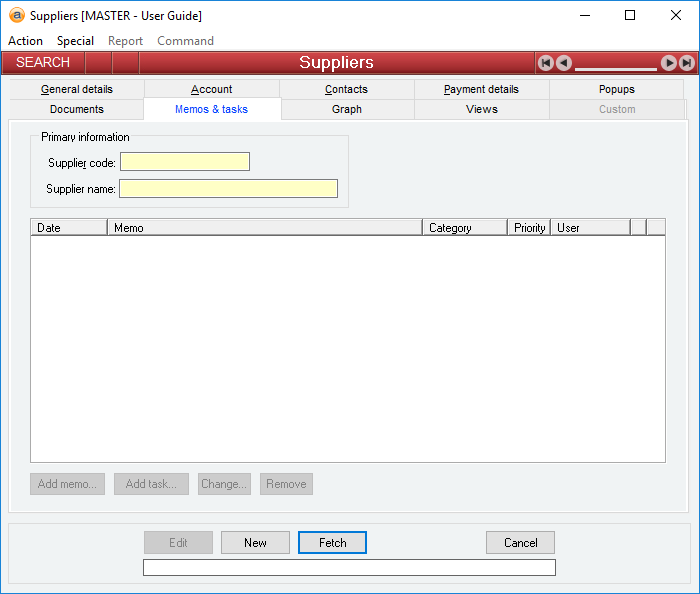The height and width of the screenshot is (594, 700).
Task: Click the New button
Action: tap(255, 543)
